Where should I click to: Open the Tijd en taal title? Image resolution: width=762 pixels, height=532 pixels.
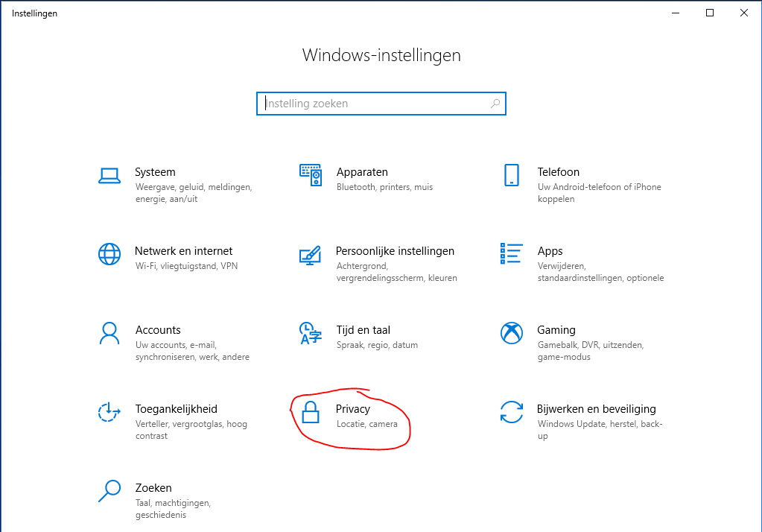tap(363, 330)
